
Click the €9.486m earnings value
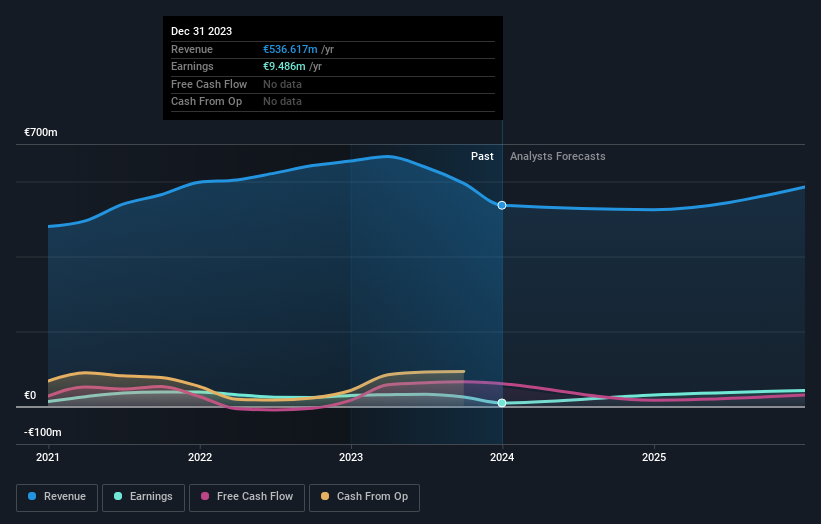point(284,66)
